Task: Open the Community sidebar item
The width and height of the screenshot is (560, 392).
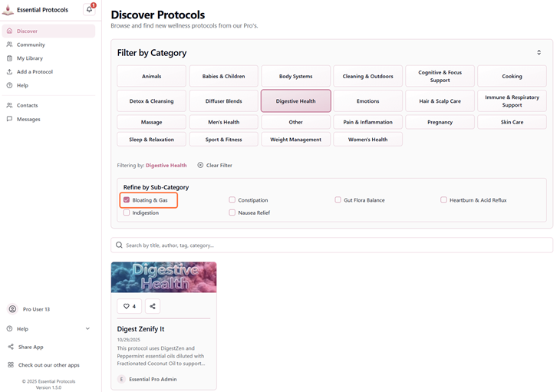Action: click(31, 44)
